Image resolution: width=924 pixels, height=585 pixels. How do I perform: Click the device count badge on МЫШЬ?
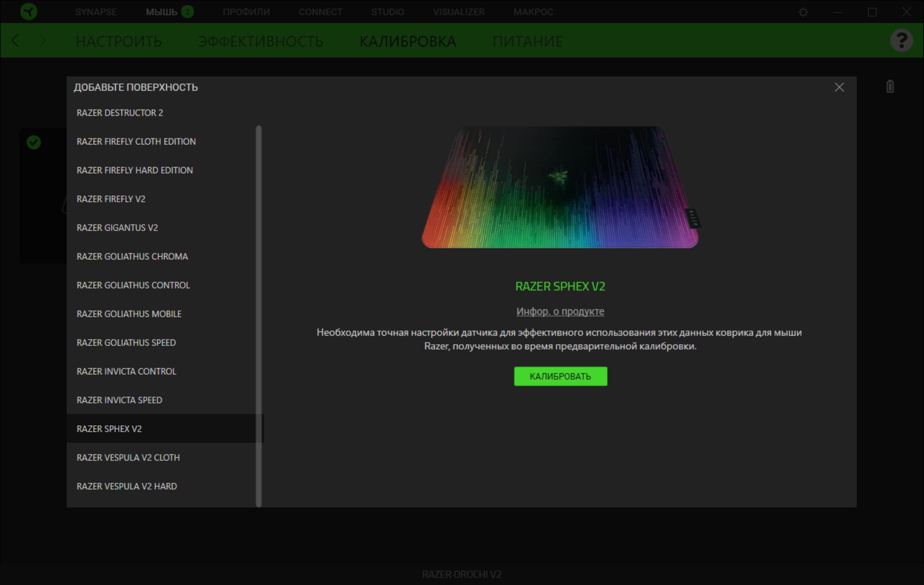pyautogui.click(x=187, y=11)
